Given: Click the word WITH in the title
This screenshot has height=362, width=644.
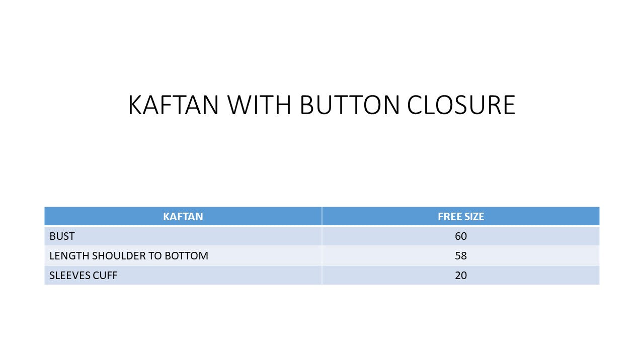Looking at the screenshot, I should pyautogui.click(x=259, y=106).
